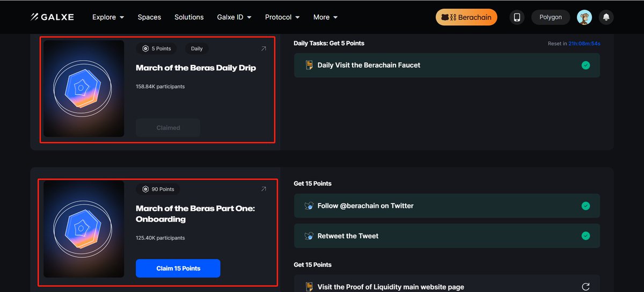This screenshot has height=292, width=644.
Task: Click the 125.40K participants text
Action: [160, 238]
